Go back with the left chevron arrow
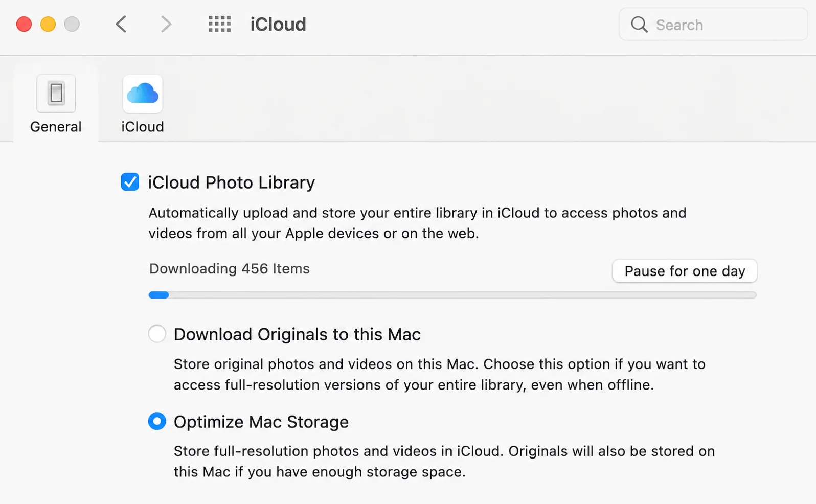Image resolution: width=816 pixels, height=504 pixels. (121, 24)
